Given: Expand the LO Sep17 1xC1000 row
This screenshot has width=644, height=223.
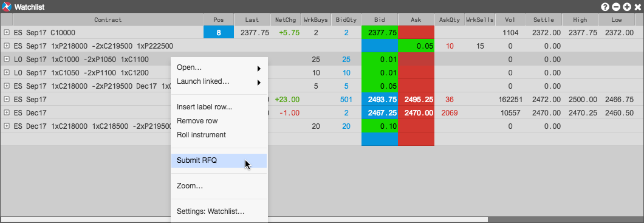Looking at the screenshot, I should pyautogui.click(x=7, y=60).
